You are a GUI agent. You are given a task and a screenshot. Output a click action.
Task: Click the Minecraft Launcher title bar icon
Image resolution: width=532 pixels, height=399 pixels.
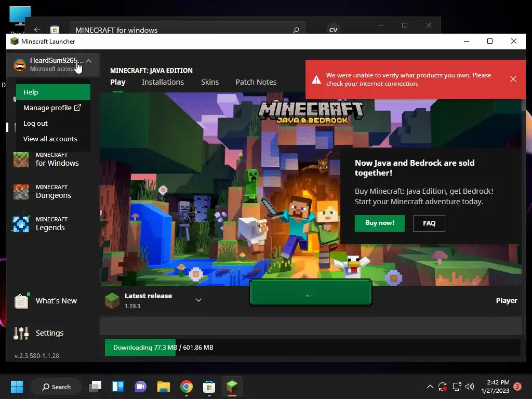[14, 42]
